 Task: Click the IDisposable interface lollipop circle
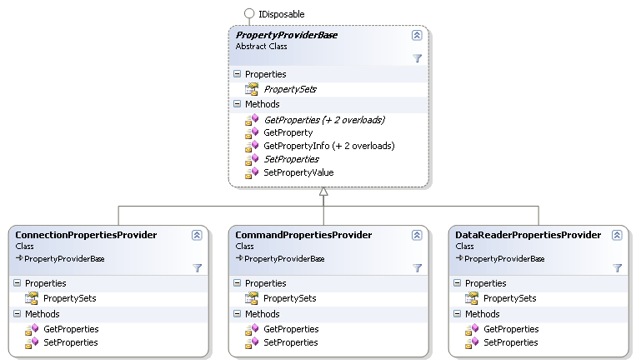click(248, 14)
